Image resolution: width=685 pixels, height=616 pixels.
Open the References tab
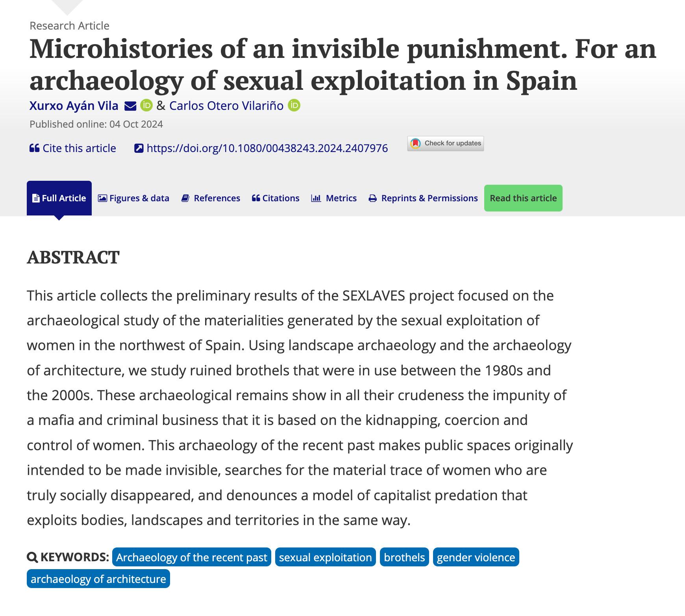pyautogui.click(x=211, y=198)
